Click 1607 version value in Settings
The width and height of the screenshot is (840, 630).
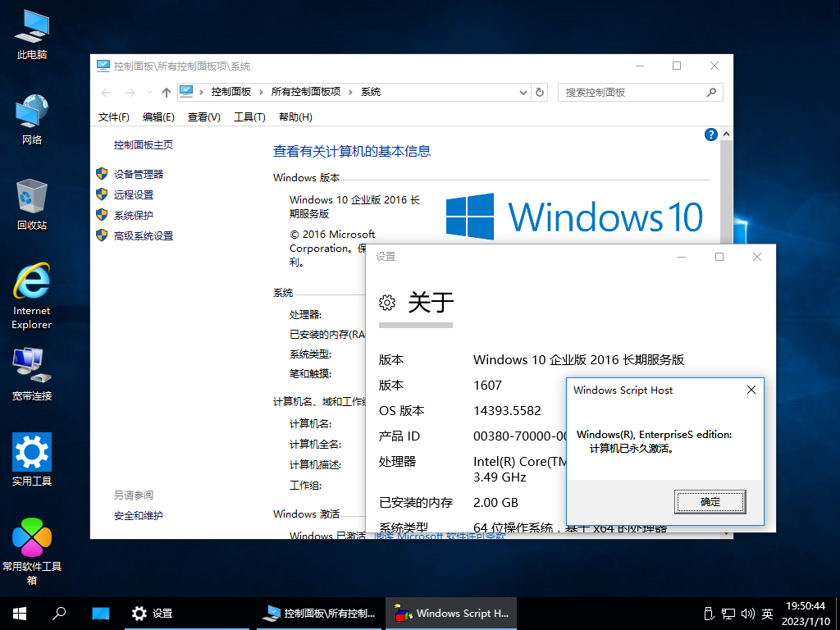pyautogui.click(x=487, y=386)
